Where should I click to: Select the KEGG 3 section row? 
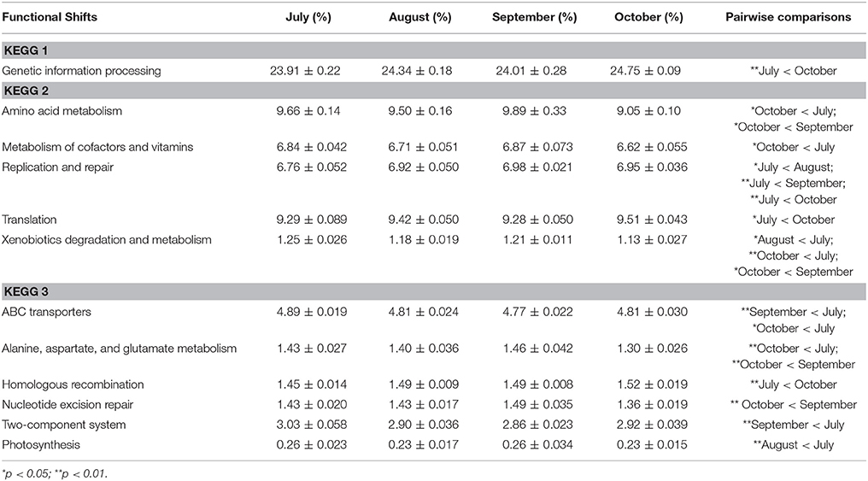[433, 291]
